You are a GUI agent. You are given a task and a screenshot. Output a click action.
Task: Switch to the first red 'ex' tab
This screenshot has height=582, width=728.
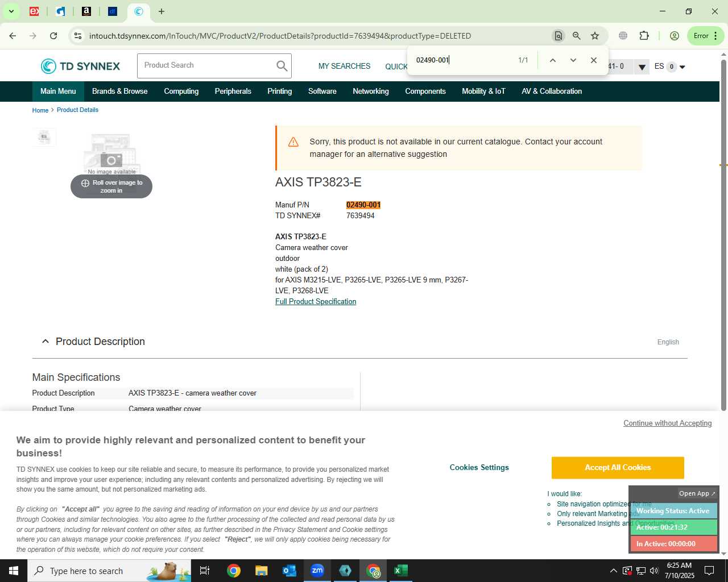click(34, 11)
